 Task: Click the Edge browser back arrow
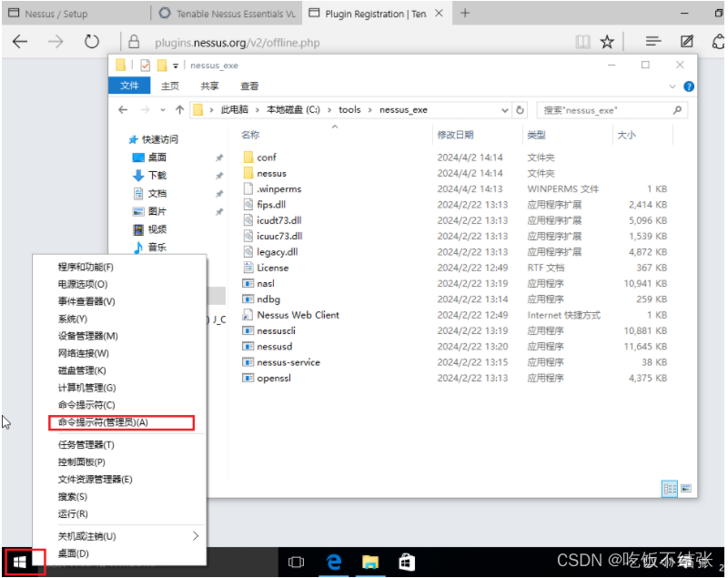[x=20, y=42]
